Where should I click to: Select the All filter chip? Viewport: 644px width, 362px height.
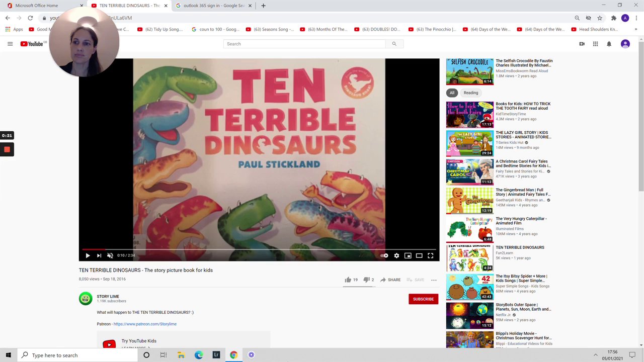pyautogui.click(x=452, y=93)
